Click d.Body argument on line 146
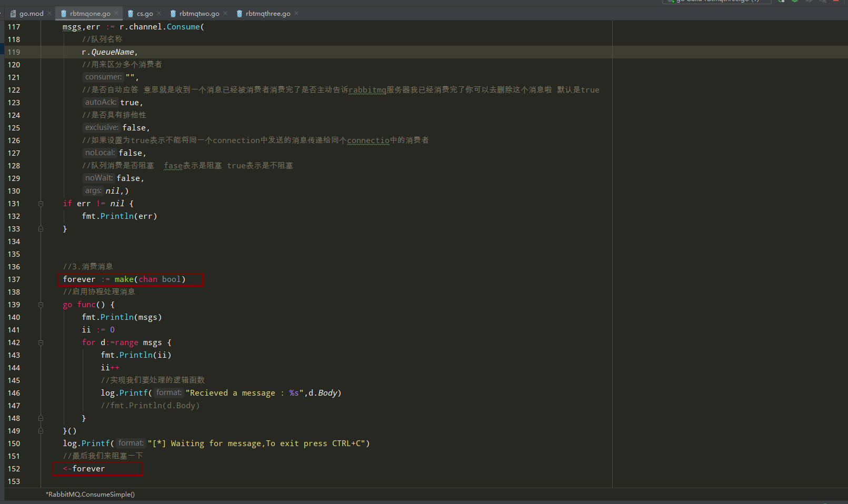The image size is (848, 504). [323, 393]
